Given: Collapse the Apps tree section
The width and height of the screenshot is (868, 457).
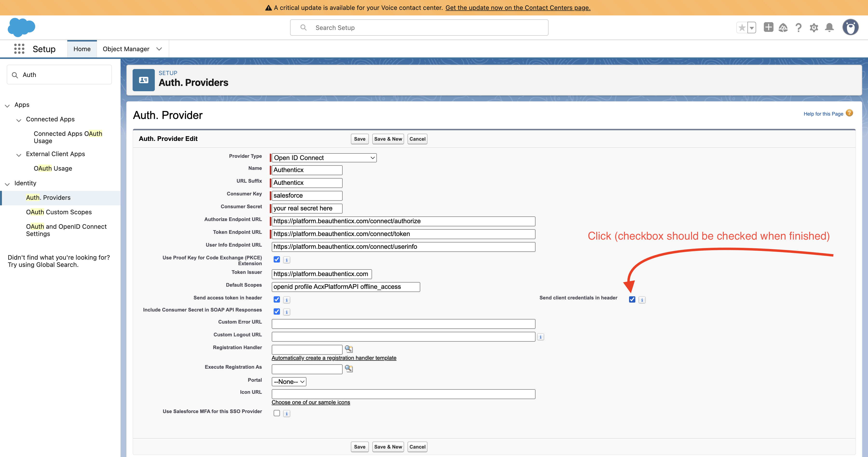Looking at the screenshot, I should click(x=7, y=106).
